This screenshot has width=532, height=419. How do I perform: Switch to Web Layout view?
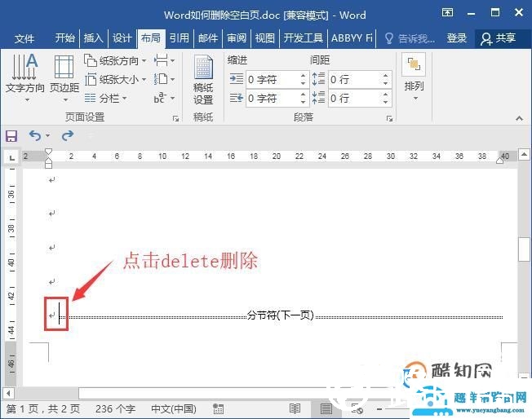357,409
